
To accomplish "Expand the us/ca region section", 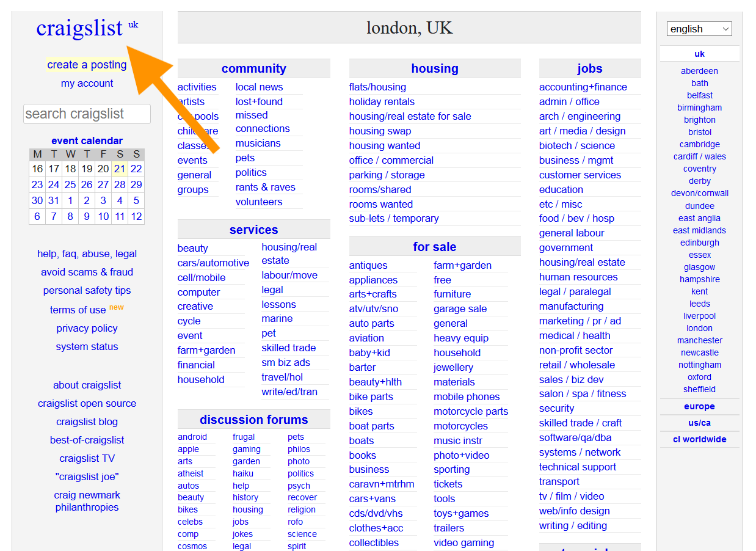I will tap(699, 423).
